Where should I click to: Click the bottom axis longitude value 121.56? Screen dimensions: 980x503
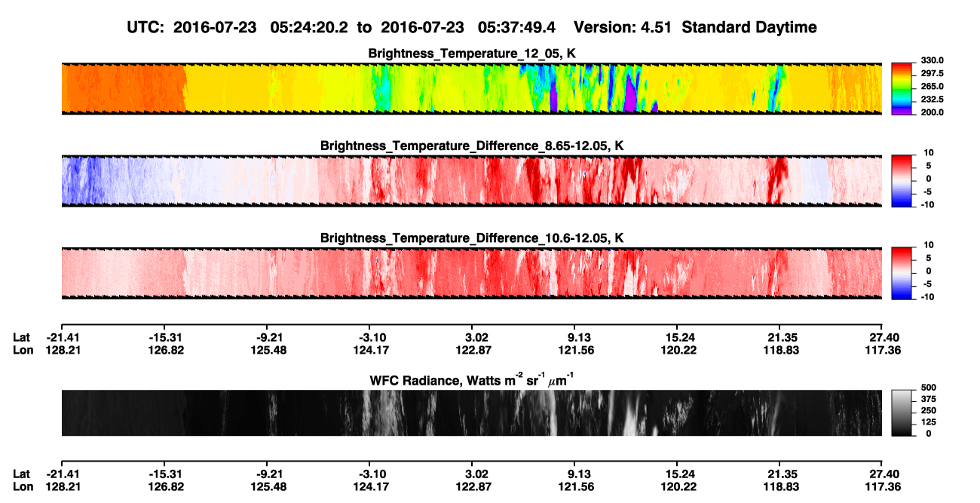click(577, 486)
